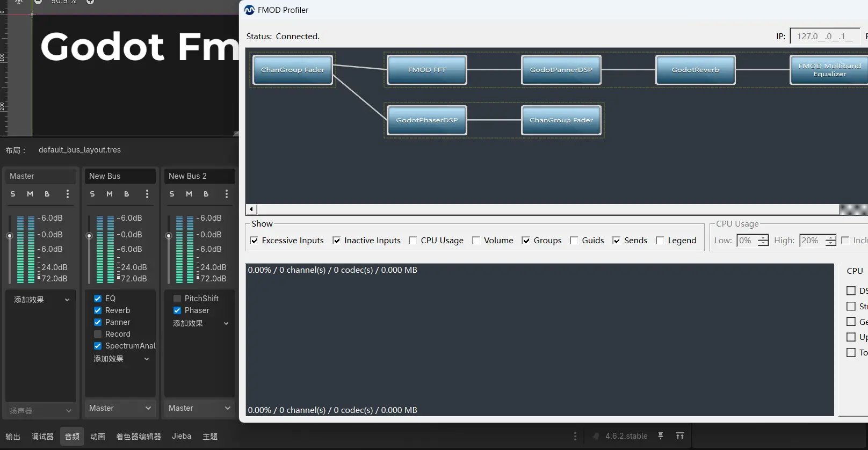Select the GodotPannerDSP node
Image resolution: width=868 pixels, height=450 pixels.
tap(561, 70)
